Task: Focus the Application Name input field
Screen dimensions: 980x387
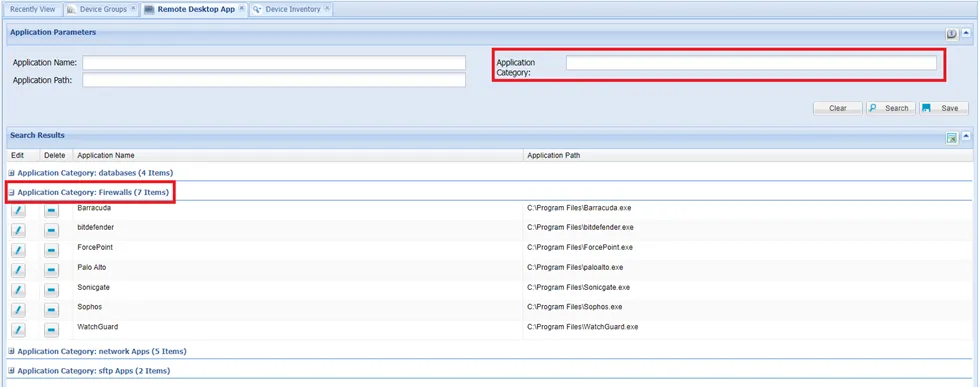Action: [274, 63]
